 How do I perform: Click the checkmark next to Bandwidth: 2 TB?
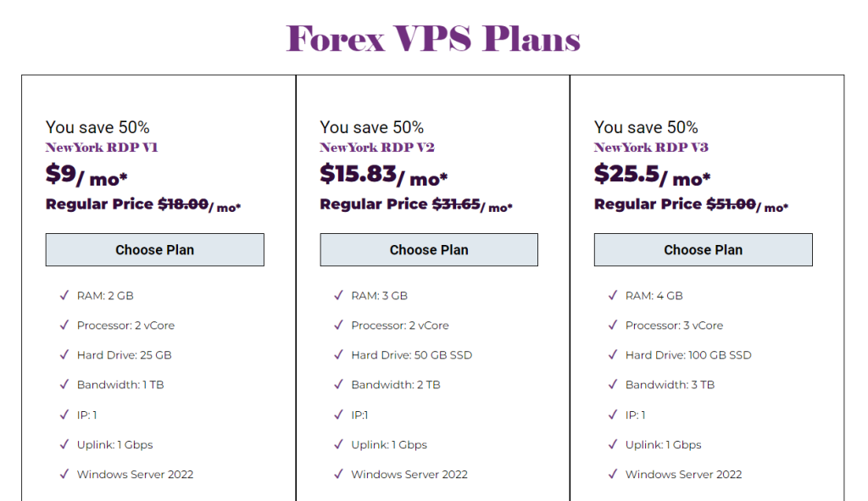(x=339, y=385)
